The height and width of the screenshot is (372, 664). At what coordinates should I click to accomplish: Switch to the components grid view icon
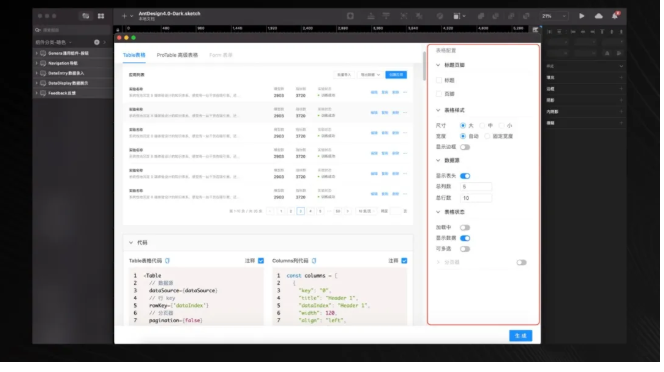point(101,16)
